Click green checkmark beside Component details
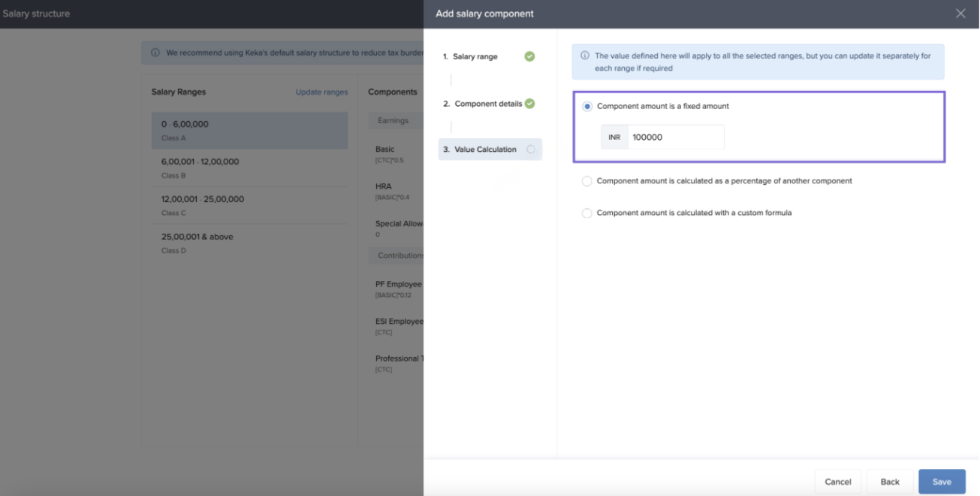The height and width of the screenshot is (496, 980). coord(529,104)
